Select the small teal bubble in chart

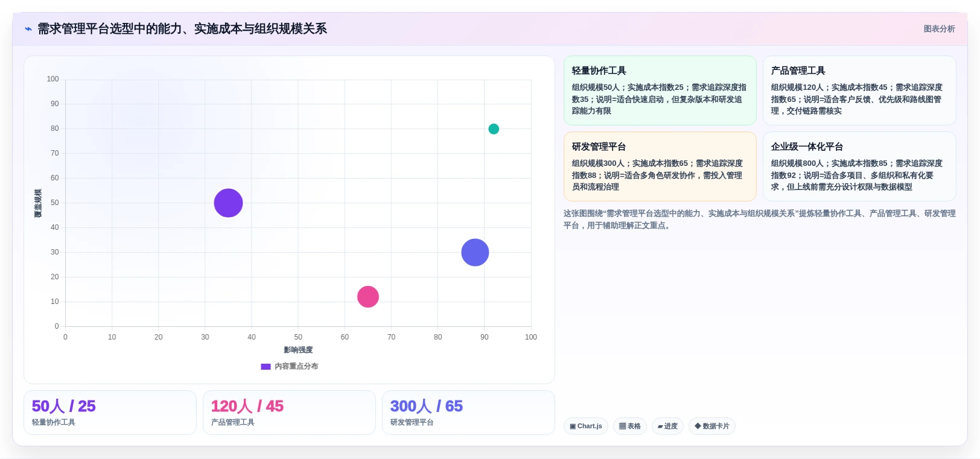[x=494, y=128]
